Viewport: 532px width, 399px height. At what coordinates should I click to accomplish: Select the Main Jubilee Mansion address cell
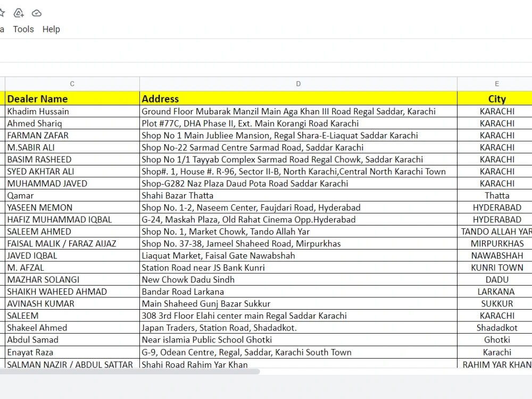(x=298, y=135)
